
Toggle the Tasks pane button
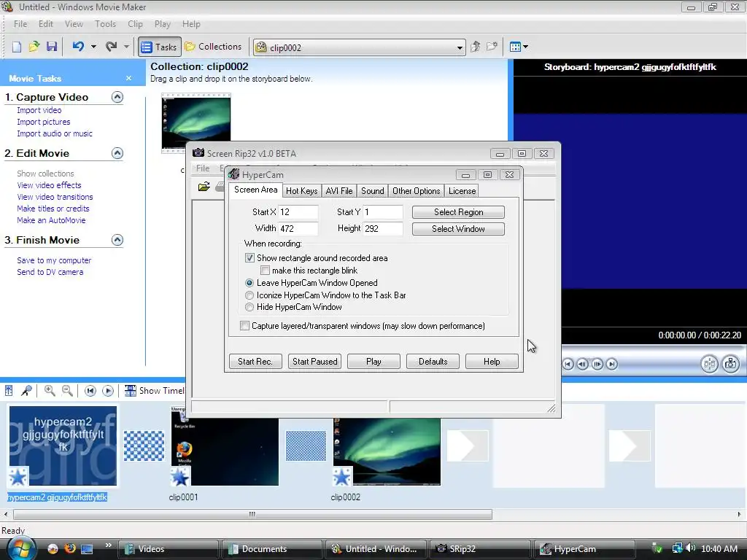click(x=160, y=47)
